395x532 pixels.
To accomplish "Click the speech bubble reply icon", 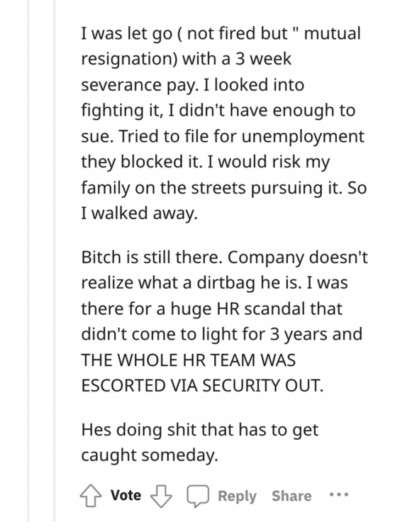I will pos(198,496).
